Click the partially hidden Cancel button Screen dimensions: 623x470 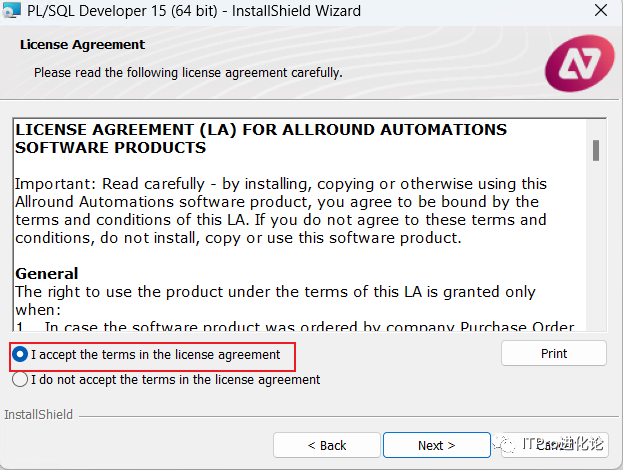click(546, 445)
